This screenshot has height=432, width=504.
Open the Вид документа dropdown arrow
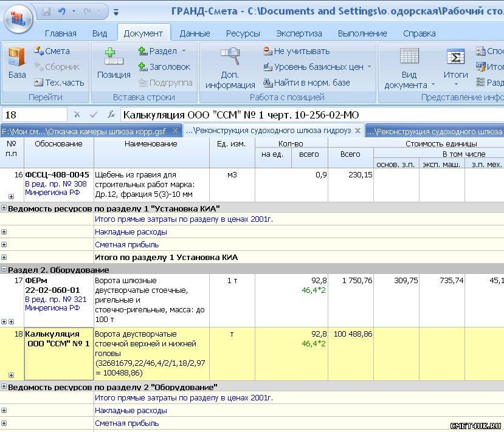click(433, 85)
